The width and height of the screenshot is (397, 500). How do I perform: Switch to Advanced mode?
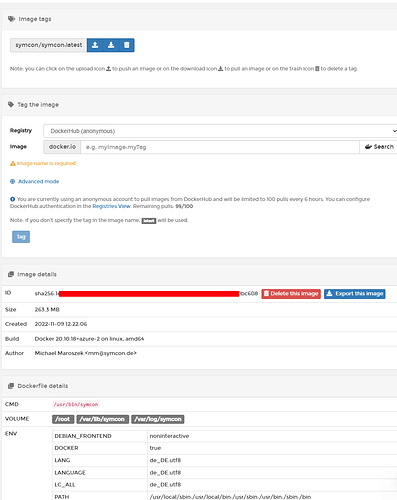[x=39, y=181]
